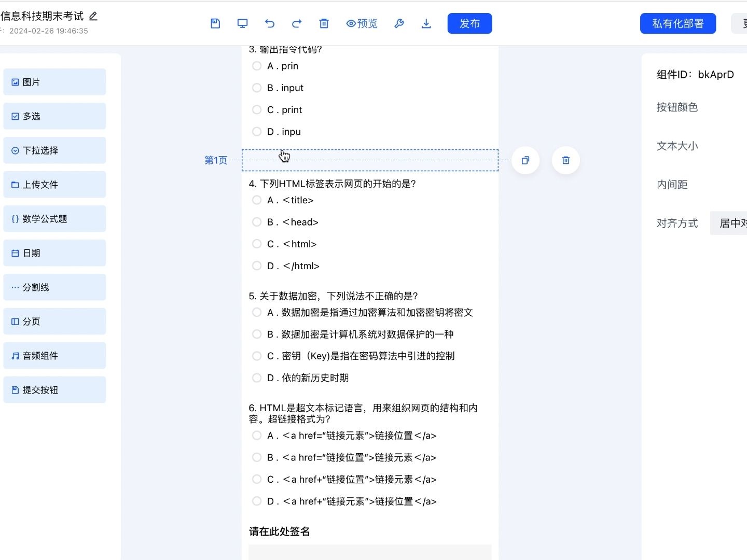Select option B. <head>
Viewport: 747px width, 560px height.
(x=257, y=222)
